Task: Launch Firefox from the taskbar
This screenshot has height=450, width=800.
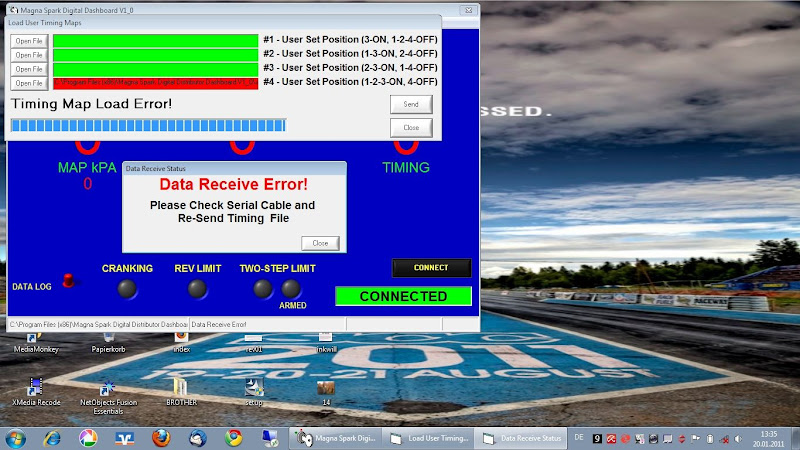Action: (x=160, y=438)
